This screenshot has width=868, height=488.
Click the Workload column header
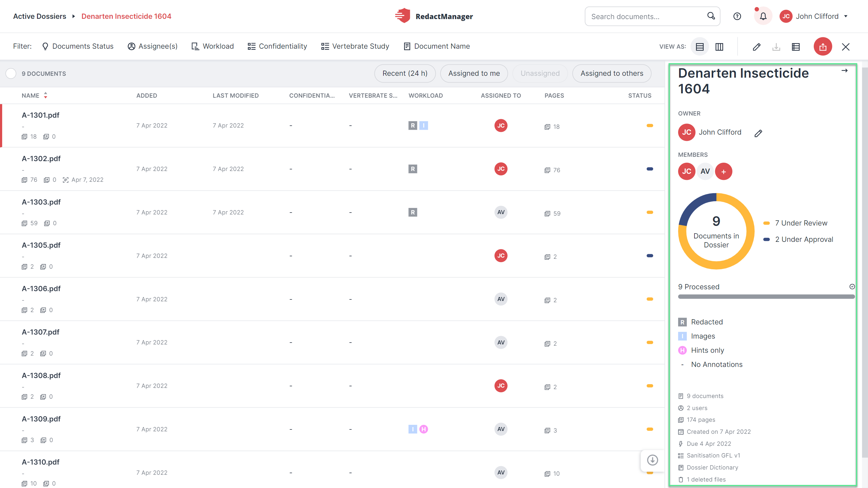tap(426, 96)
